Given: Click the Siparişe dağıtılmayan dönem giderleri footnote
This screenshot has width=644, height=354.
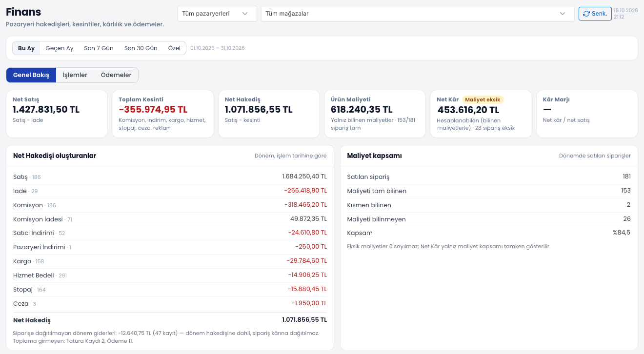Looking at the screenshot, I should 166,333.
